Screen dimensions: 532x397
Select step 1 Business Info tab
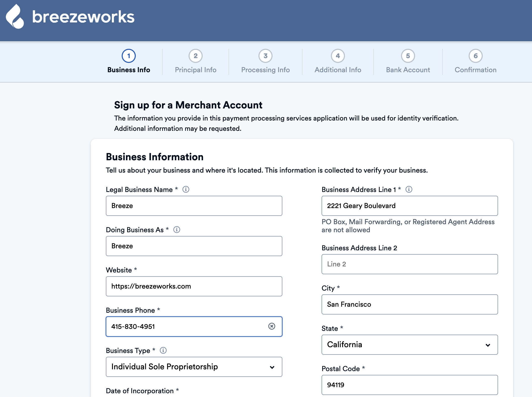[x=129, y=62]
